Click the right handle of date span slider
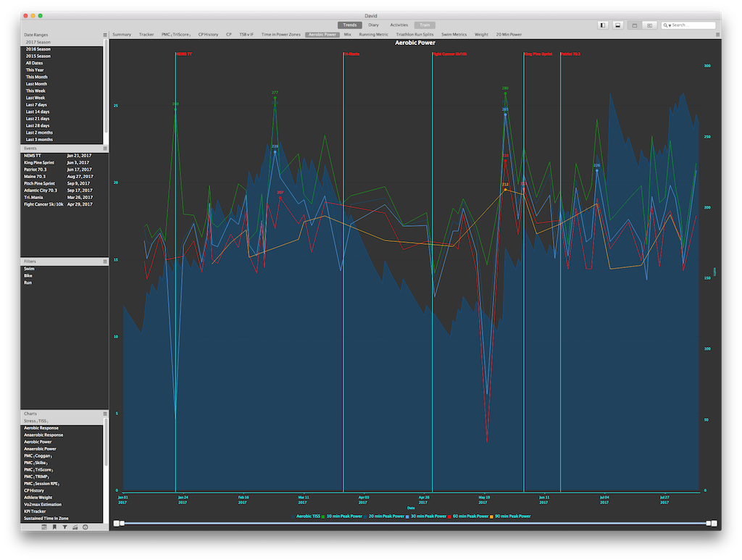This screenshot has width=742, height=560. pyautogui.click(x=709, y=523)
